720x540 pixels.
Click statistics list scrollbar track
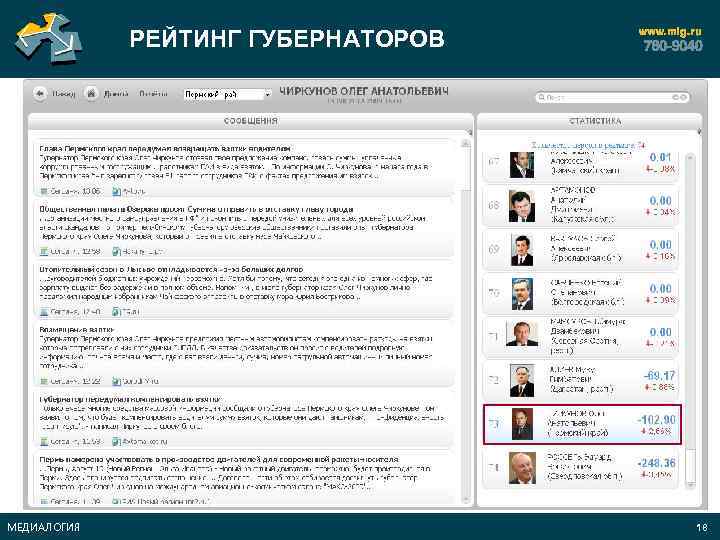[690, 303]
